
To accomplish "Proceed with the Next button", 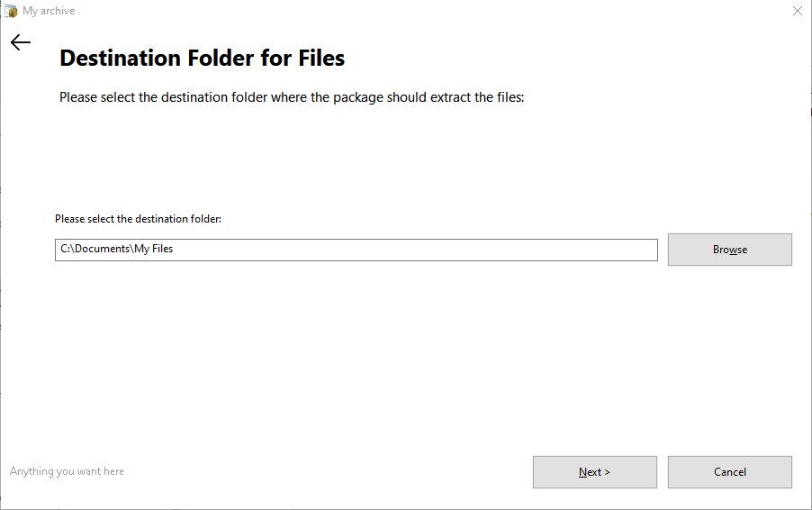I will click(594, 472).
